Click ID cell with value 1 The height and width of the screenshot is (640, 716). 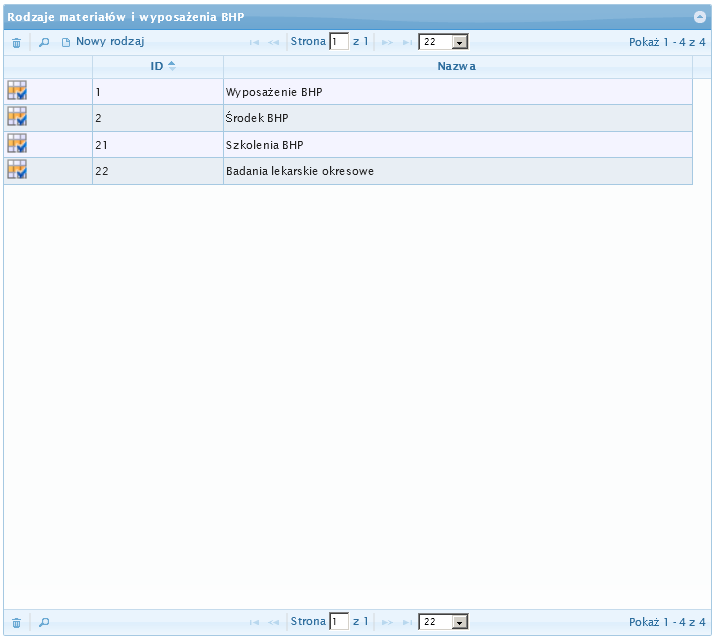click(x=158, y=92)
